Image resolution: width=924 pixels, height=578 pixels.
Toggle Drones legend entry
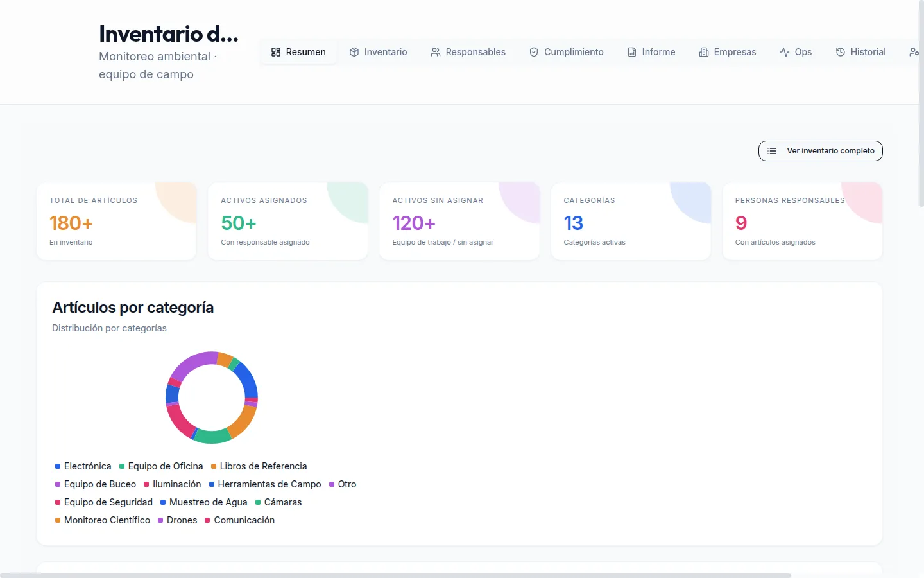pos(178,520)
